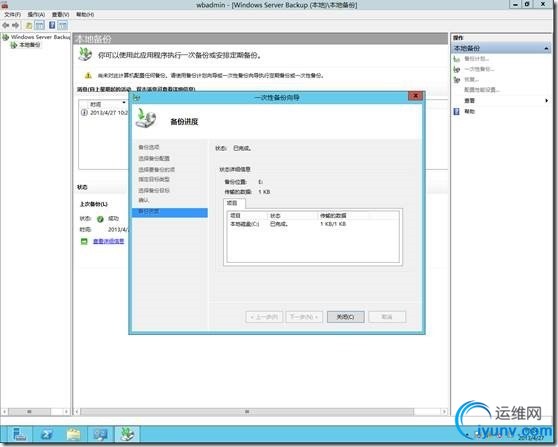This screenshot has height=447, width=558.
Task: Toggle the Action pane toolbar icon
Action: point(63,25)
